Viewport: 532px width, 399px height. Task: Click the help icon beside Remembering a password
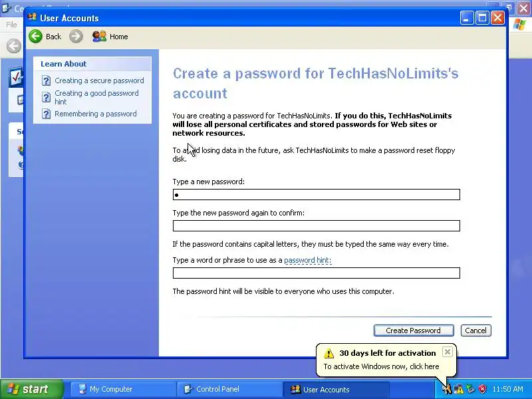46,114
